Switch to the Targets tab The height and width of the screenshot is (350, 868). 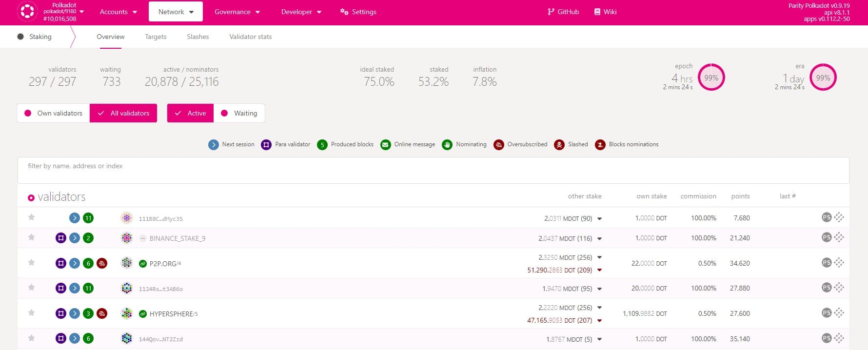click(x=156, y=37)
